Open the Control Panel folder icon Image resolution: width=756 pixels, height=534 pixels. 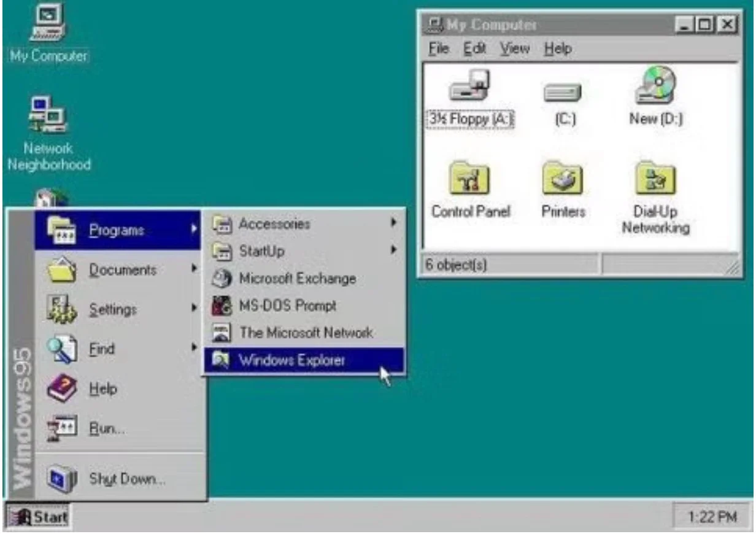(x=470, y=179)
